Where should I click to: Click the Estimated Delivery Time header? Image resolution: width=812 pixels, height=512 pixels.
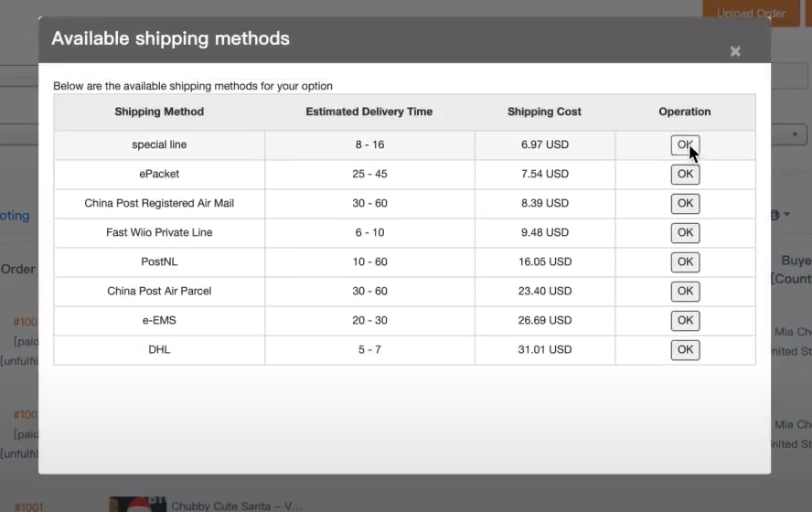pyautogui.click(x=369, y=112)
